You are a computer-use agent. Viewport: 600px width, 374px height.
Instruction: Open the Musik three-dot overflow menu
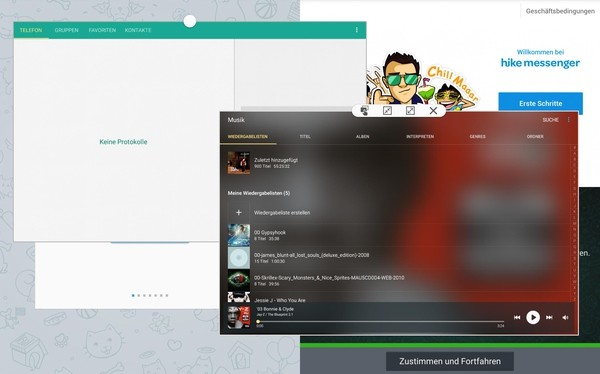569,120
